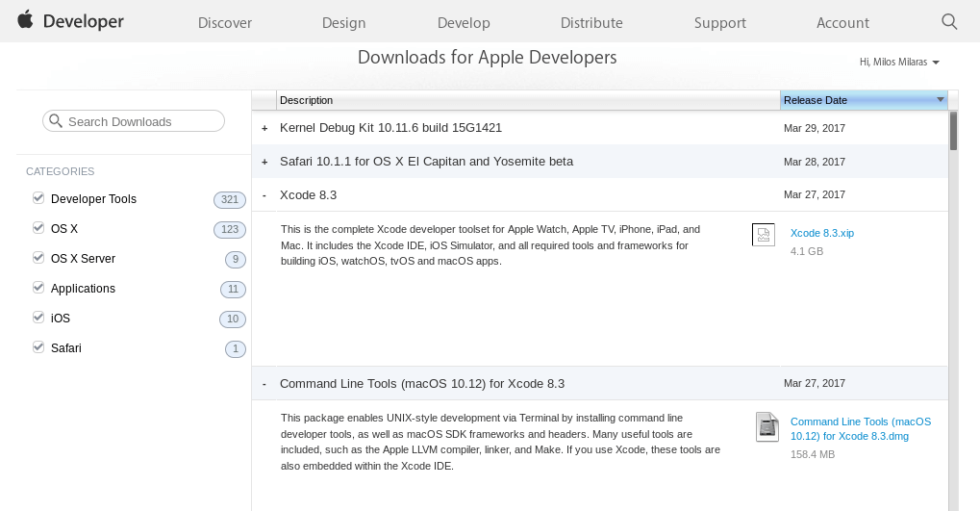Select the Xcode 8.3 row title
980x511 pixels.
[x=308, y=195]
